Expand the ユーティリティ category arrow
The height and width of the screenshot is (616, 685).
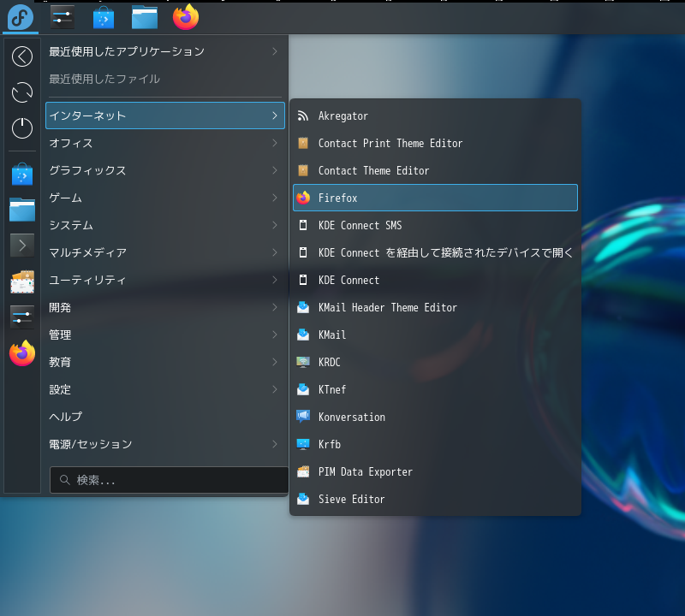[x=274, y=280]
